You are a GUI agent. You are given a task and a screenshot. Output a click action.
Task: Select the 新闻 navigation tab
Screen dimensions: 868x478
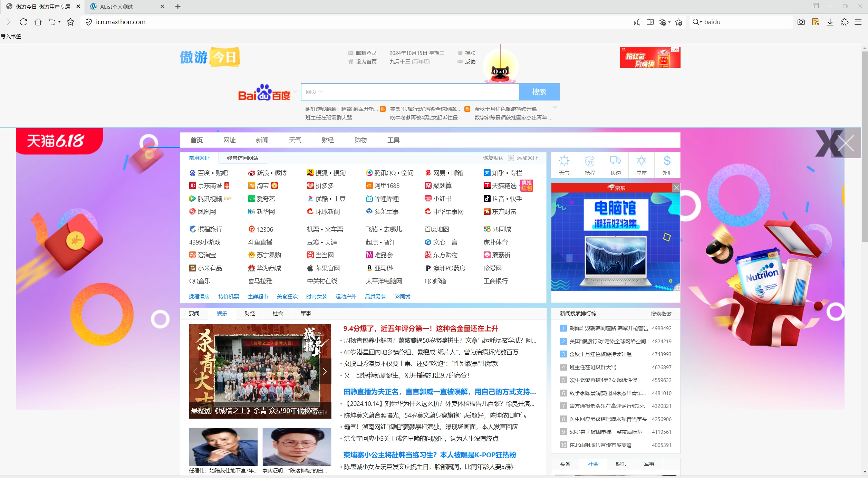pos(262,140)
